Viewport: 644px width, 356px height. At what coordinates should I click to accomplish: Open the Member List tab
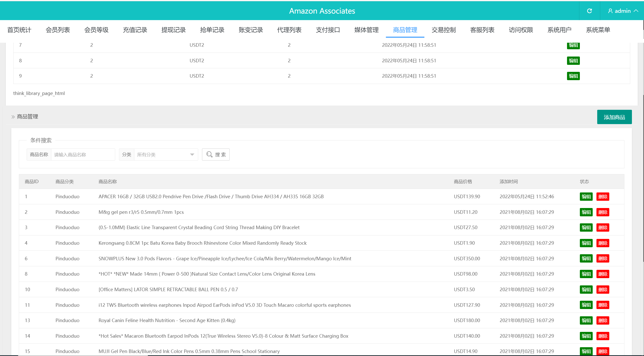click(58, 30)
